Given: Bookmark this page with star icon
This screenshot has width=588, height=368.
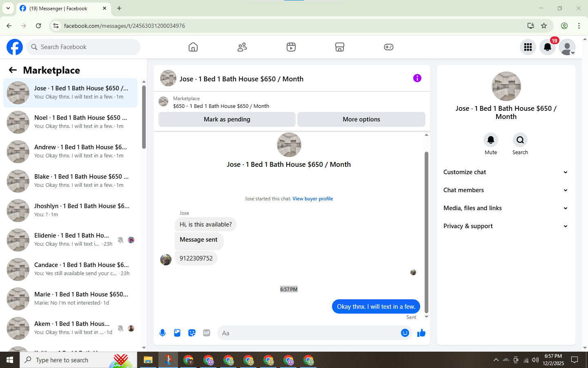Looking at the screenshot, I should (544, 26).
